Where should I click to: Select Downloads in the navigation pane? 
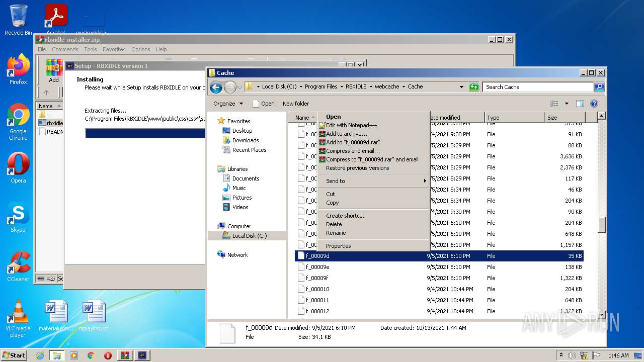[x=246, y=140]
